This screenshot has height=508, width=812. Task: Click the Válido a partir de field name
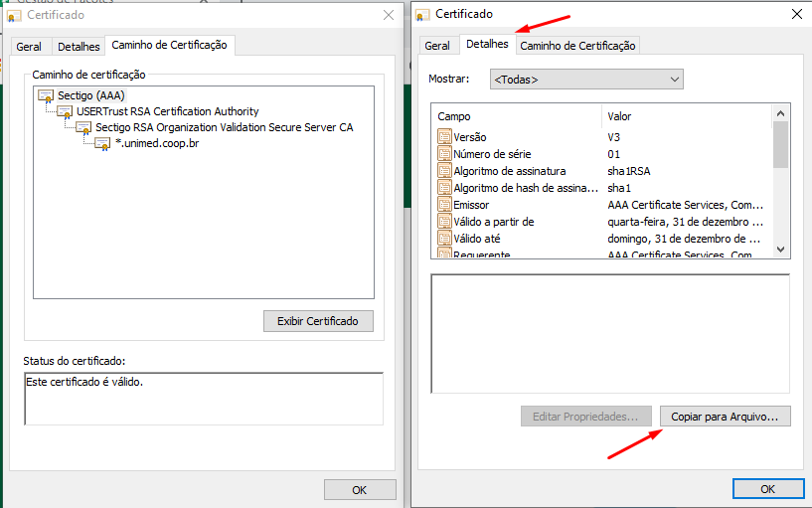[x=494, y=222]
